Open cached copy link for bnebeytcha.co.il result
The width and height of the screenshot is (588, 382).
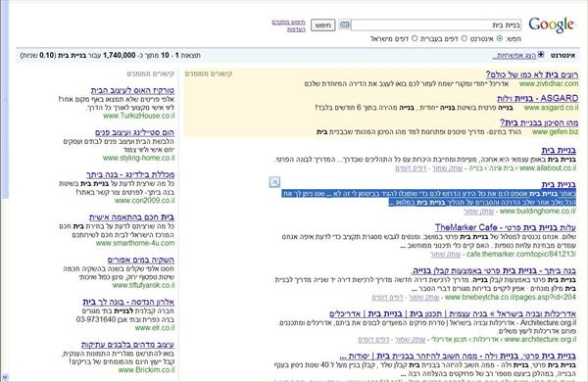click(x=423, y=298)
